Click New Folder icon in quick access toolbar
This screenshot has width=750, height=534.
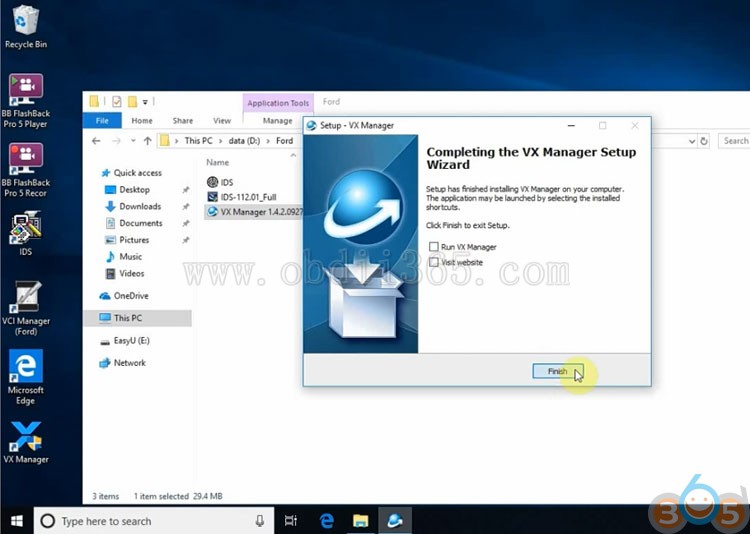(132, 101)
